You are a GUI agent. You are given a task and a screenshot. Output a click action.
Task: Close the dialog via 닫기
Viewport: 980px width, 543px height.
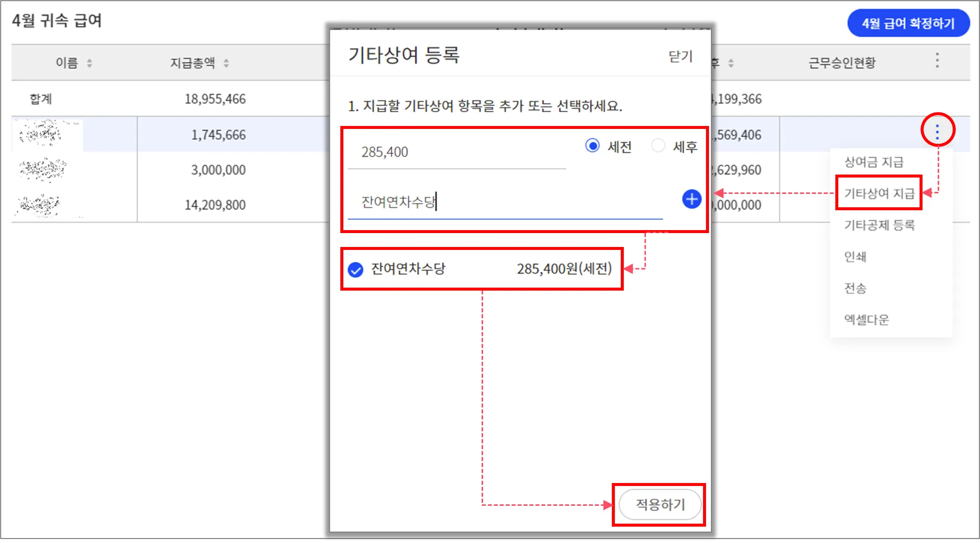[x=680, y=57]
